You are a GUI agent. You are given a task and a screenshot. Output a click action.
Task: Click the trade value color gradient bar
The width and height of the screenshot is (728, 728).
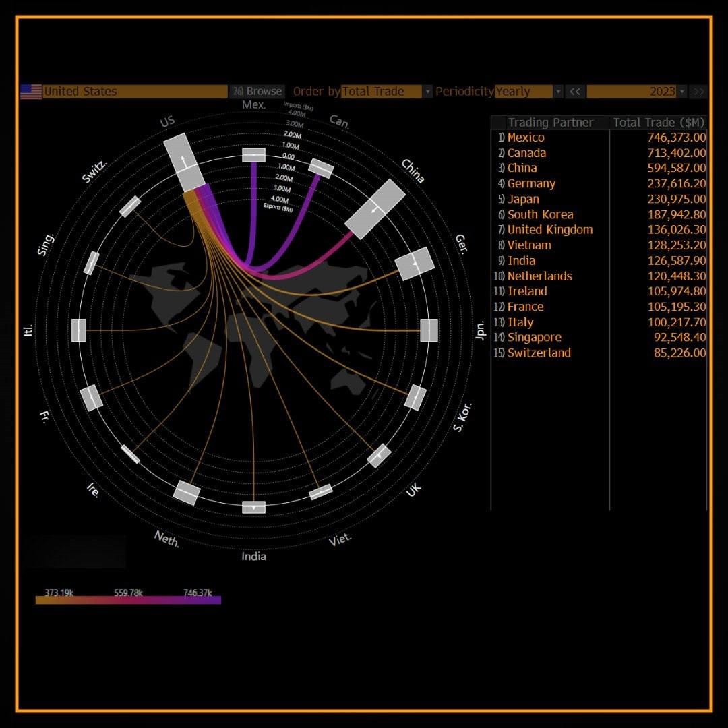(128, 600)
